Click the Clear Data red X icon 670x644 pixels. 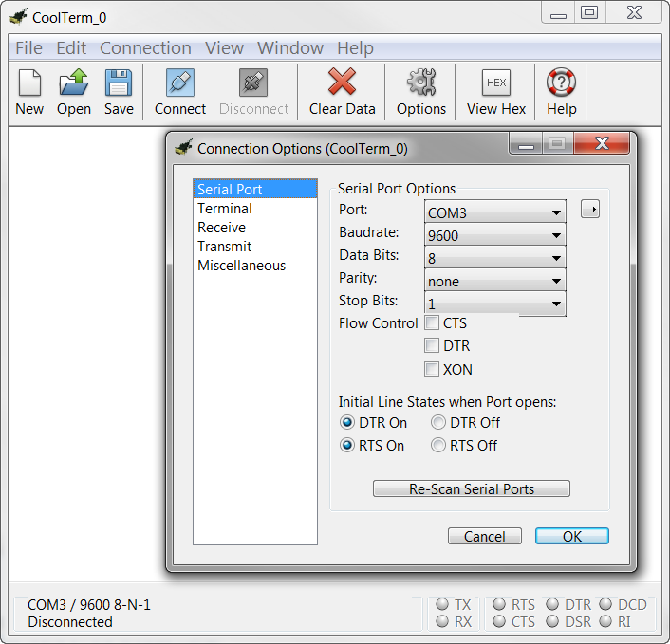tap(342, 84)
